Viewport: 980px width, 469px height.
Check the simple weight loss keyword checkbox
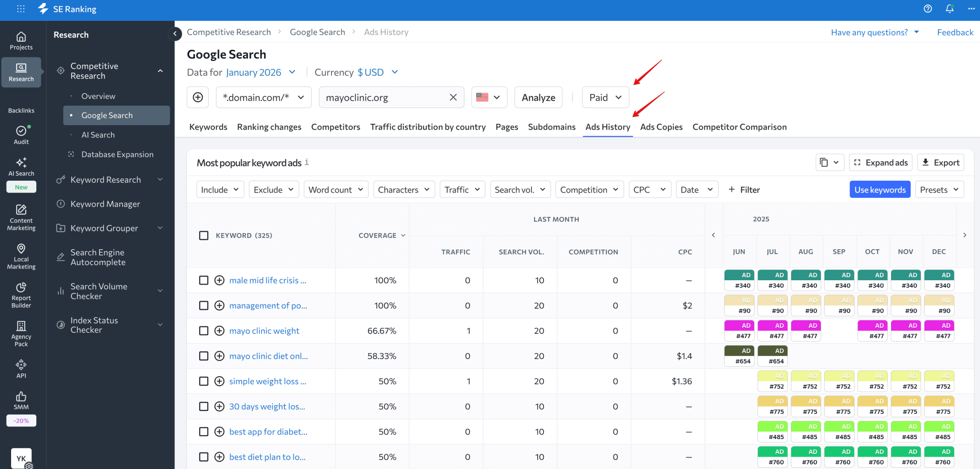click(203, 381)
